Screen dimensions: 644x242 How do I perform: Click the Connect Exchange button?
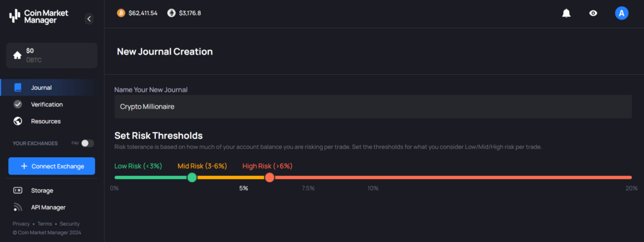click(x=52, y=166)
